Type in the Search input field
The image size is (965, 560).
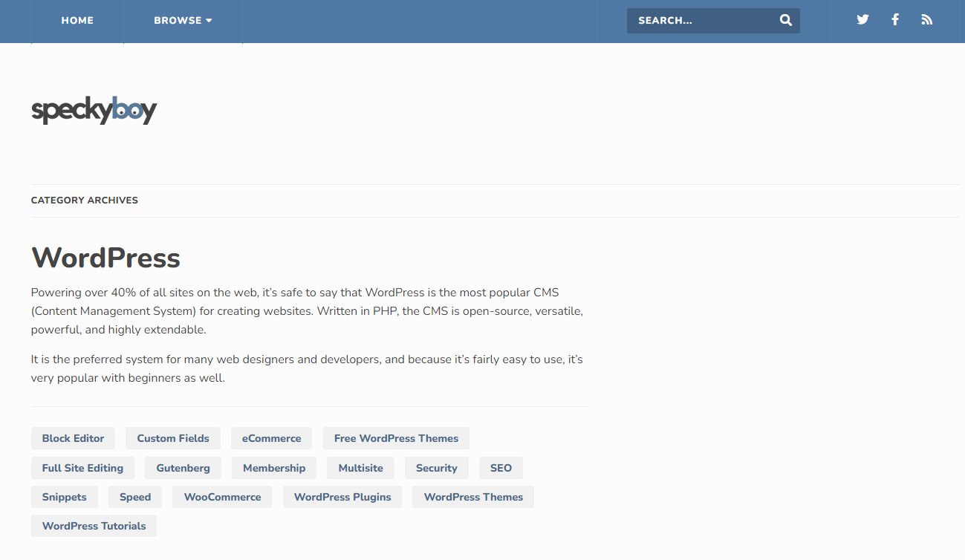click(702, 21)
